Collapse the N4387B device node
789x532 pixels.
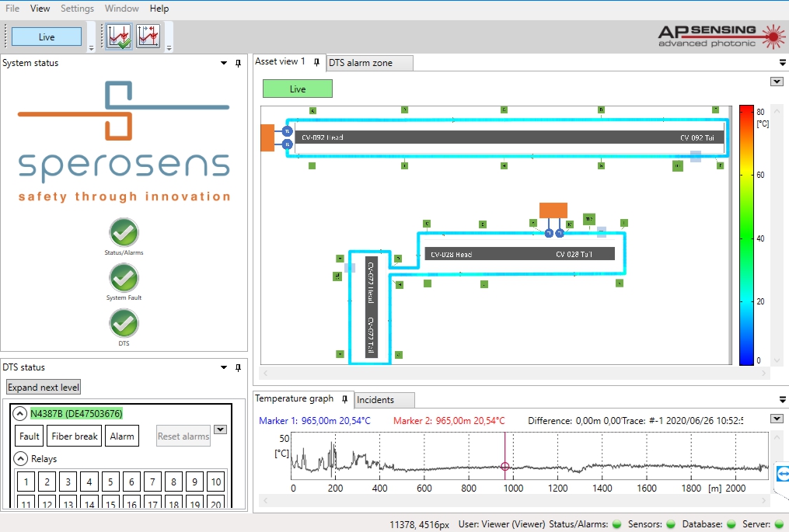pyautogui.click(x=20, y=414)
